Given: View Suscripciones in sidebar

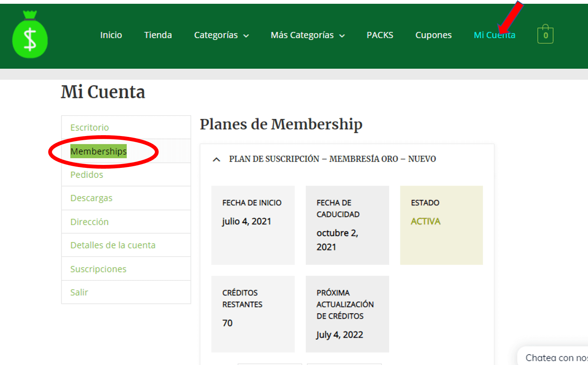Looking at the screenshot, I should (98, 269).
